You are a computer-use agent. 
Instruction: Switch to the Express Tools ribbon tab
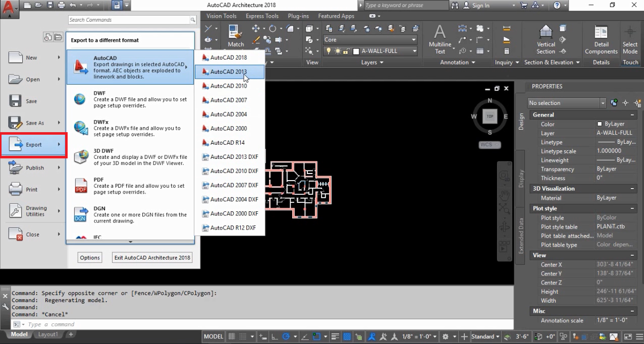(x=262, y=16)
